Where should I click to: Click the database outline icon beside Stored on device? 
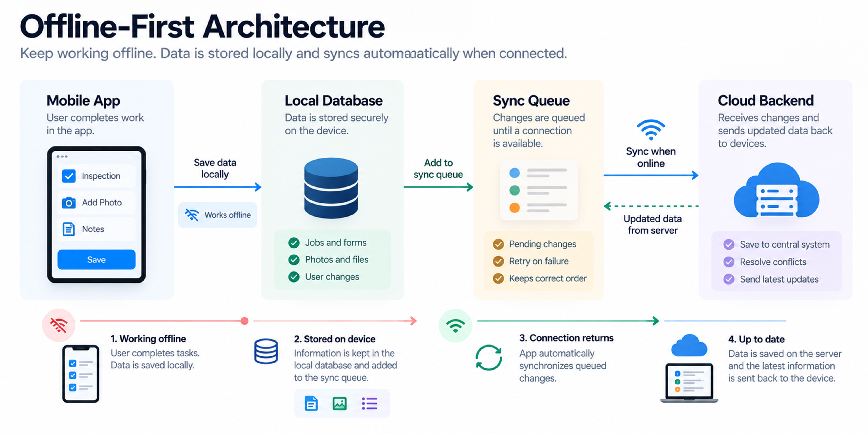pos(266,351)
